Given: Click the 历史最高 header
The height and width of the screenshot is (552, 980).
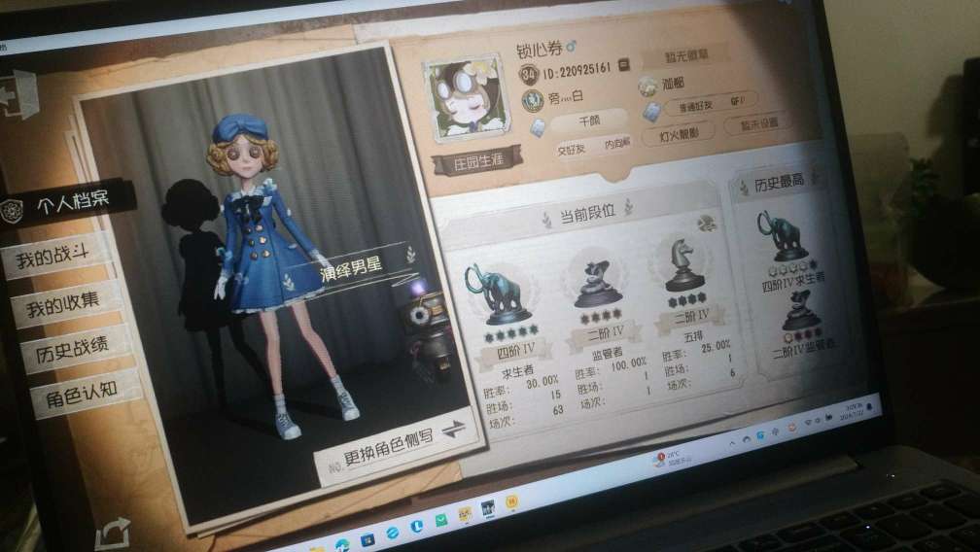Looking at the screenshot, I should (778, 183).
